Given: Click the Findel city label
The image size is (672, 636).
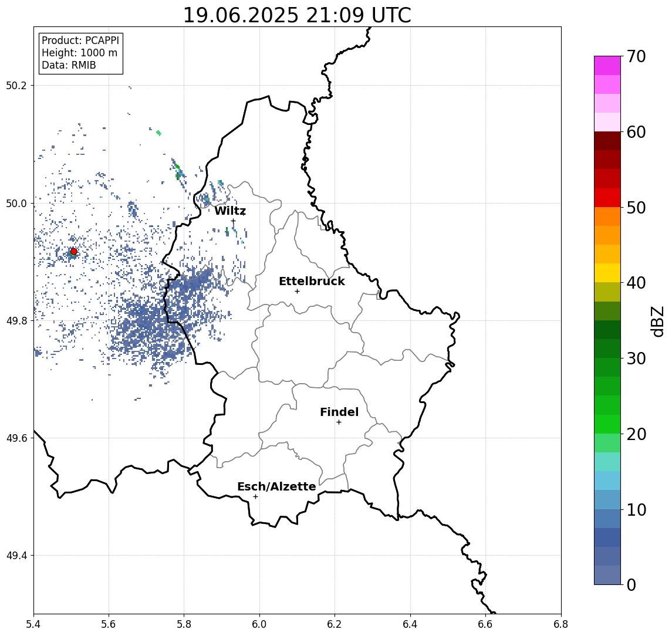Looking at the screenshot, I should (339, 412).
